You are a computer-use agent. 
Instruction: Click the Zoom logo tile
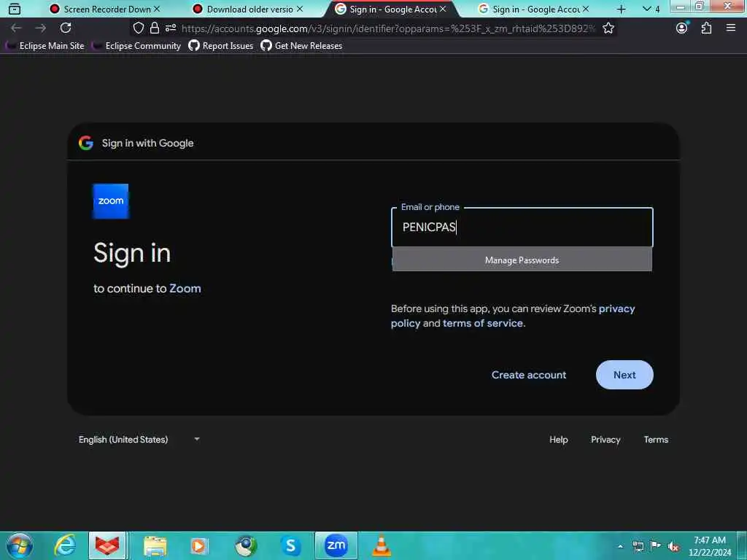[x=111, y=201]
